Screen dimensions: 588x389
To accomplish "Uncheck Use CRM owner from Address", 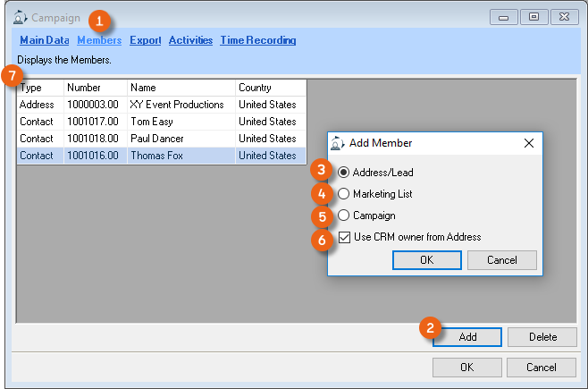I will pyautogui.click(x=345, y=237).
